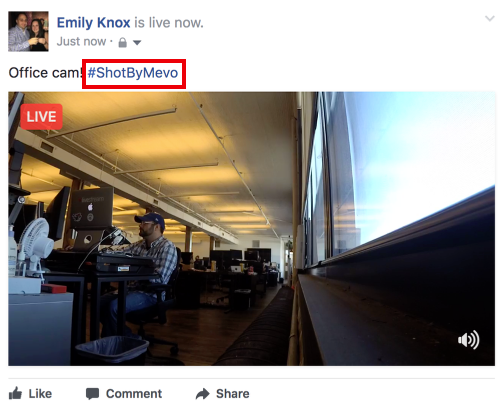Open the post options chevron menu
Image resolution: width=501 pixels, height=409 pixels.
(489, 18)
